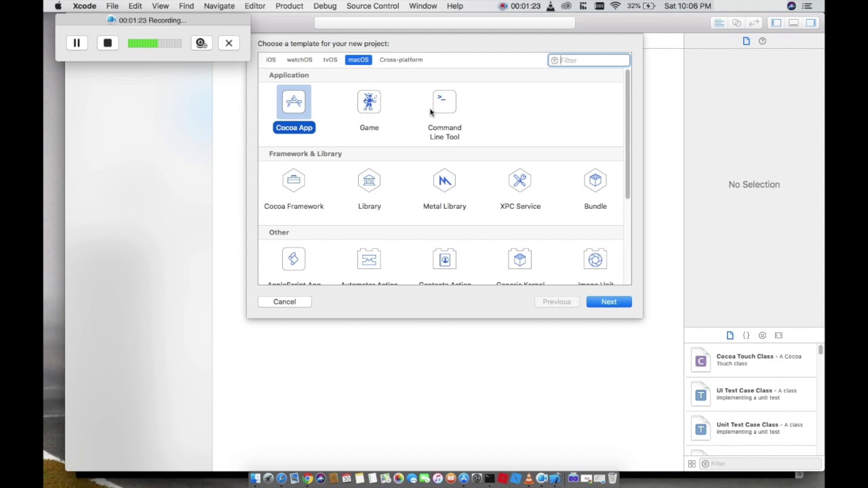The width and height of the screenshot is (868, 488).
Task: Open Finder from the Dock
Action: (x=255, y=479)
